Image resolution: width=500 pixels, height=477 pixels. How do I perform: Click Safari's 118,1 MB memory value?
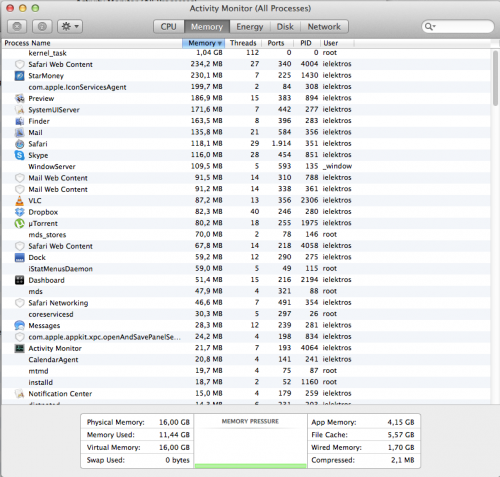pos(206,143)
